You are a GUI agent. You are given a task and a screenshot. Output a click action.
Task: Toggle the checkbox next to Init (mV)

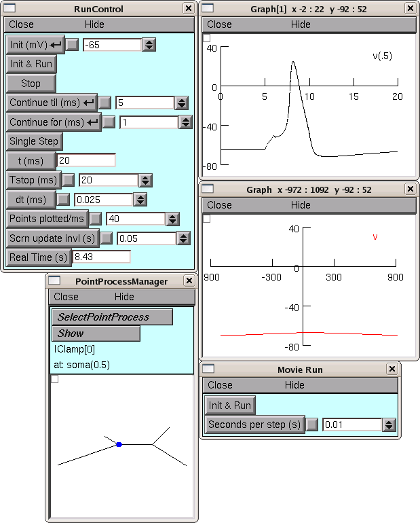point(72,45)
